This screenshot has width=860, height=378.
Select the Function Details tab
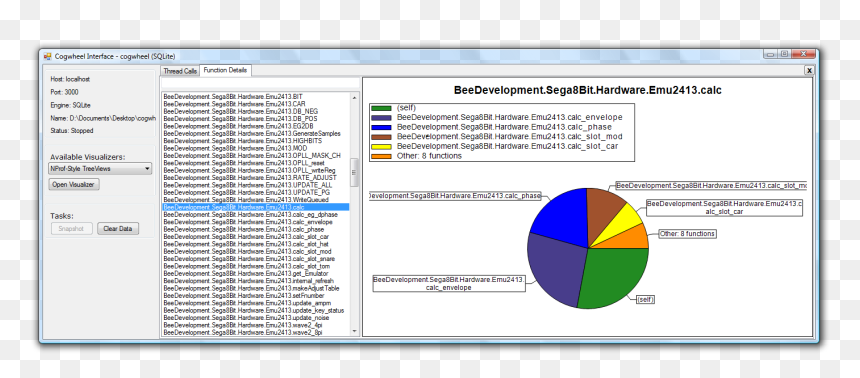click(x=225, y=70)
